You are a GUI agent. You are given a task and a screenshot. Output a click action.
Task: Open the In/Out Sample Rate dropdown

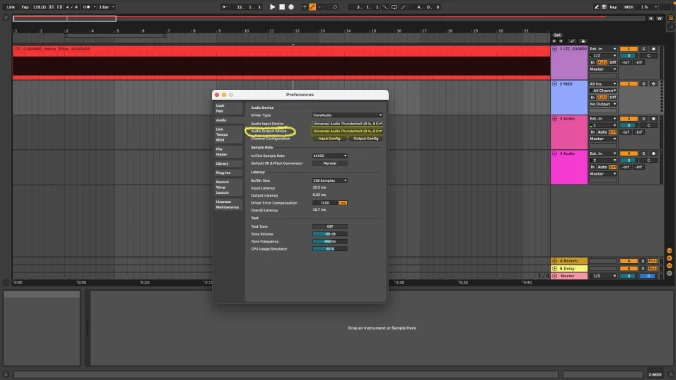coord(330,156)
